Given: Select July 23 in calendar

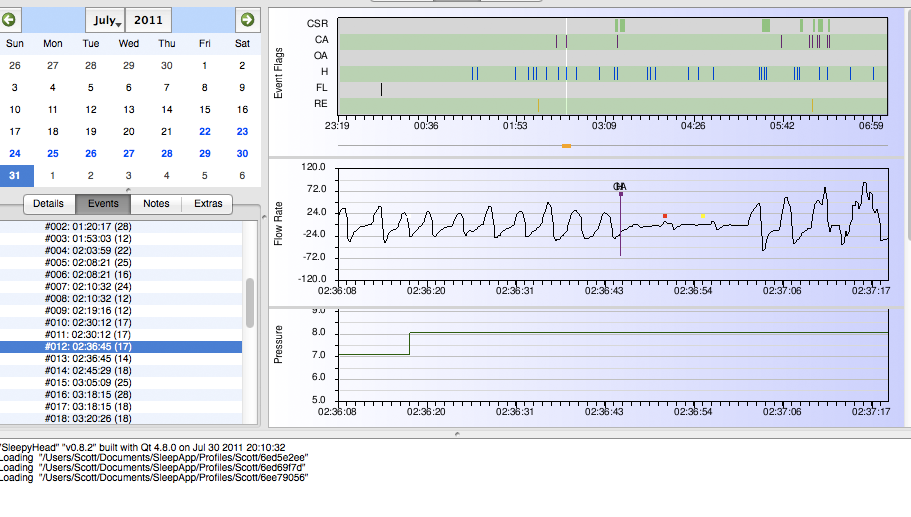Looking at the screenshot, I should click(x=242, y=132).
